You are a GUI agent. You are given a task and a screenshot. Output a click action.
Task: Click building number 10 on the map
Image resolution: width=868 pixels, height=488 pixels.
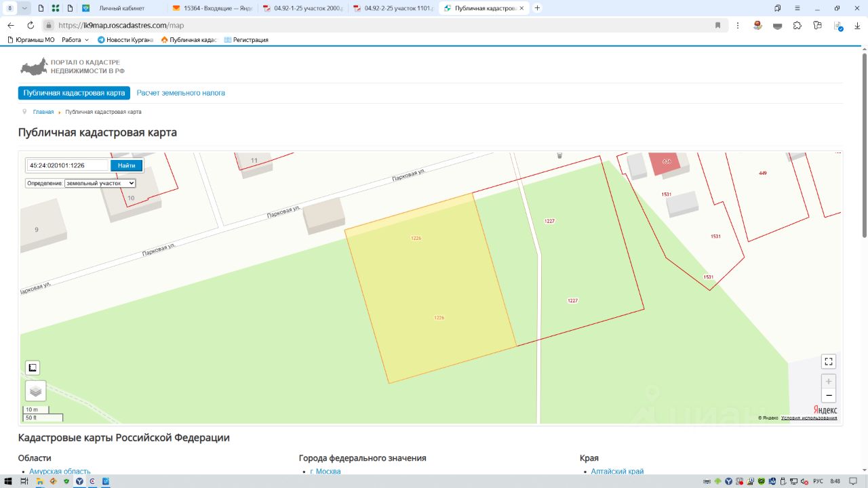[131, 198]
